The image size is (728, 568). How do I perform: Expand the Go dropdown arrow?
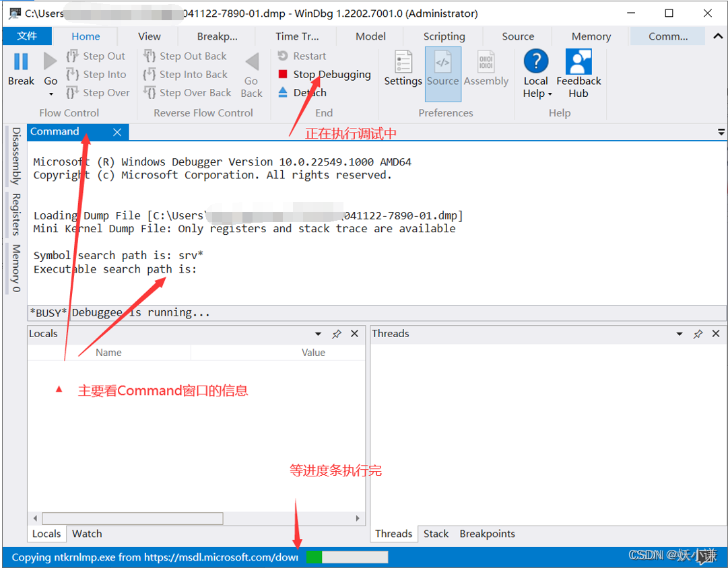pos(51,94)
